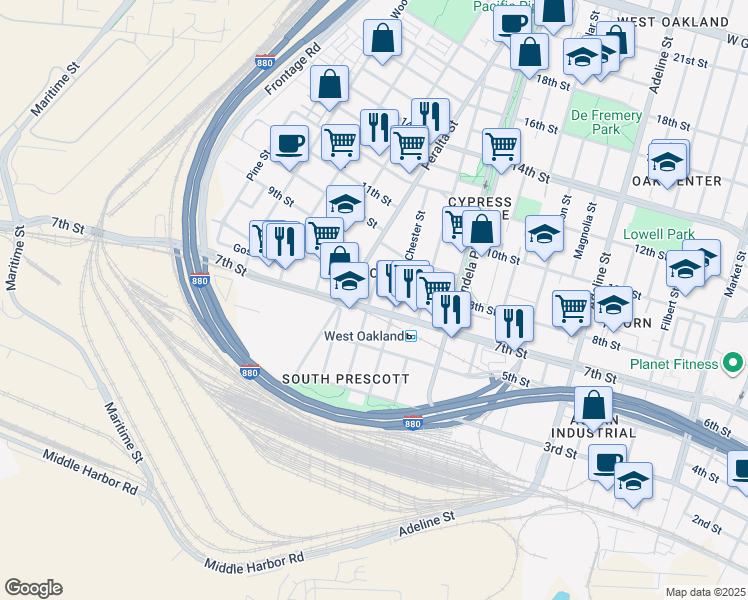The height and width of the screenshot is (600, 748).
Task: Click the school marker left of Magnolia St
Action: [x=544, y=235]
